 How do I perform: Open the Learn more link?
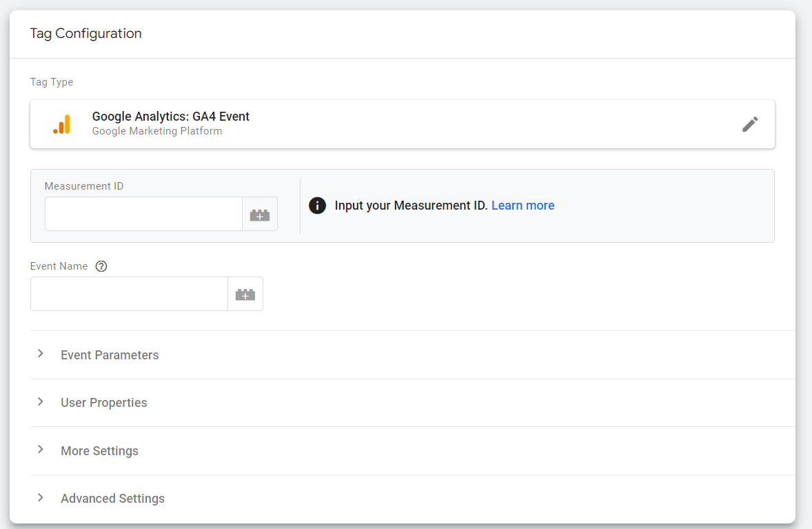tap(523, 206)
